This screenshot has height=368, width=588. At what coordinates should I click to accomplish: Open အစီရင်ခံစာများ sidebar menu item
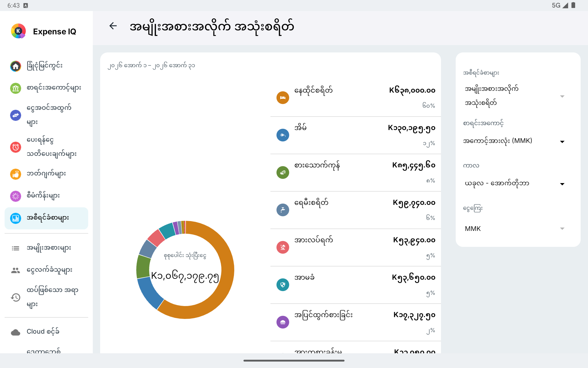(46, 218)
